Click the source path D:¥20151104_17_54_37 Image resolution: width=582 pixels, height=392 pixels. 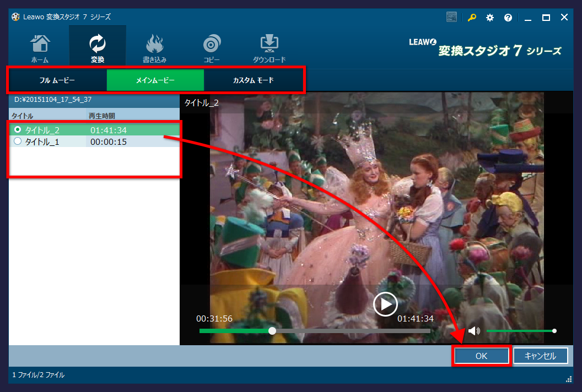click(x=53, y=100)
